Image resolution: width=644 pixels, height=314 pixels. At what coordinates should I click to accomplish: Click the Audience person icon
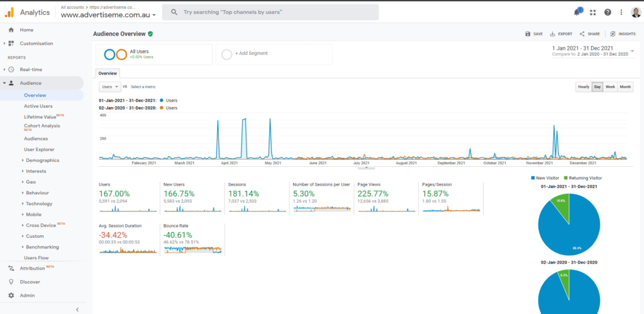coord(11,83)
